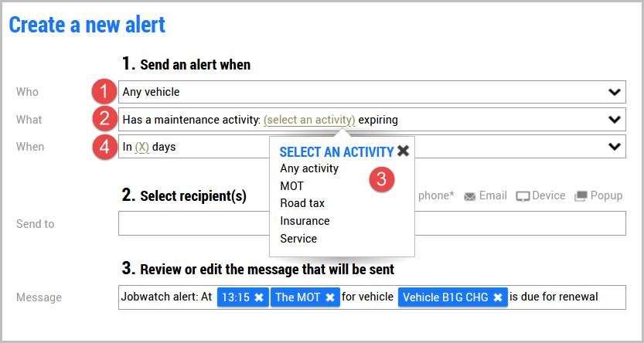This screenshot has width=644, height=343.
Task: Choose Any activity from the list
Action: coord(309,168)
